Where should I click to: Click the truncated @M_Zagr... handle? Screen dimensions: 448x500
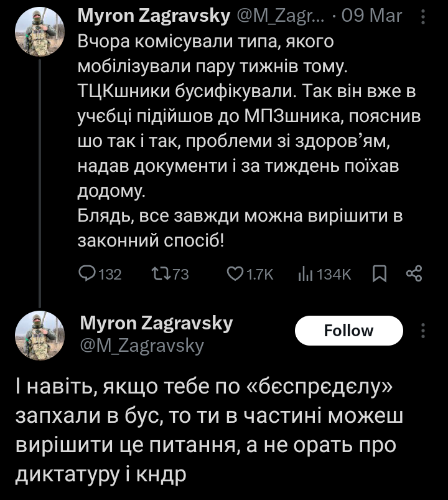(x=281, y=16)
